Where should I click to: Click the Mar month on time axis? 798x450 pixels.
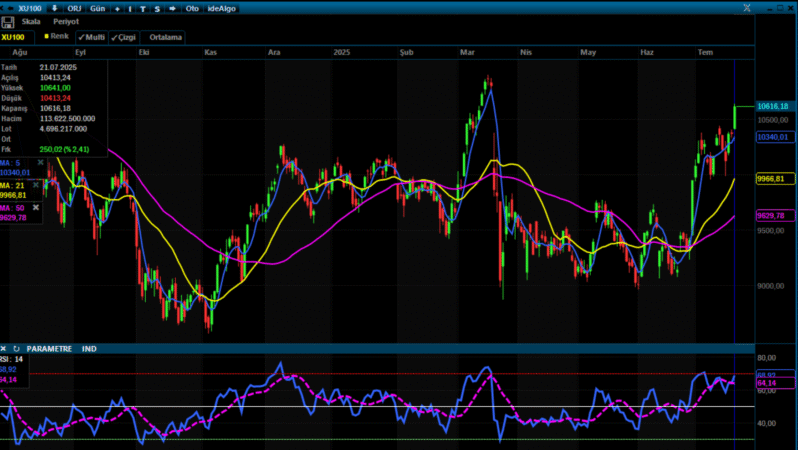(467, 52)
